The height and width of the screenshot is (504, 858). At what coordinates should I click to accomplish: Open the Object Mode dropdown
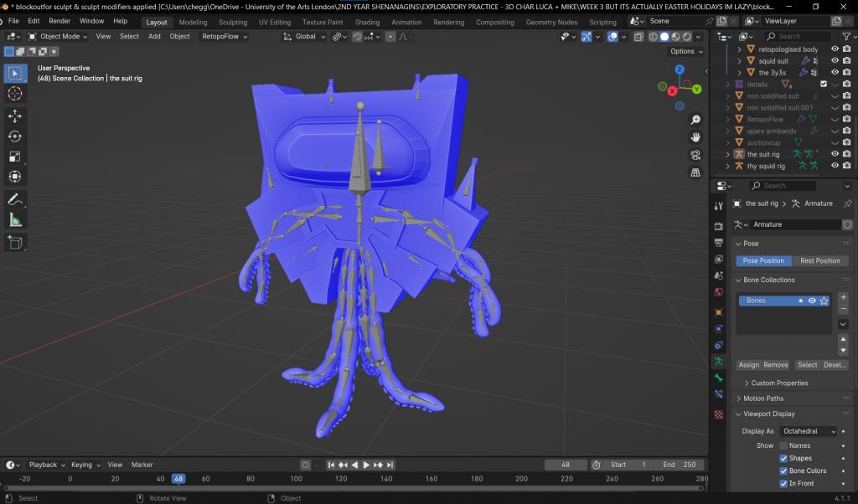coord(58,37)
